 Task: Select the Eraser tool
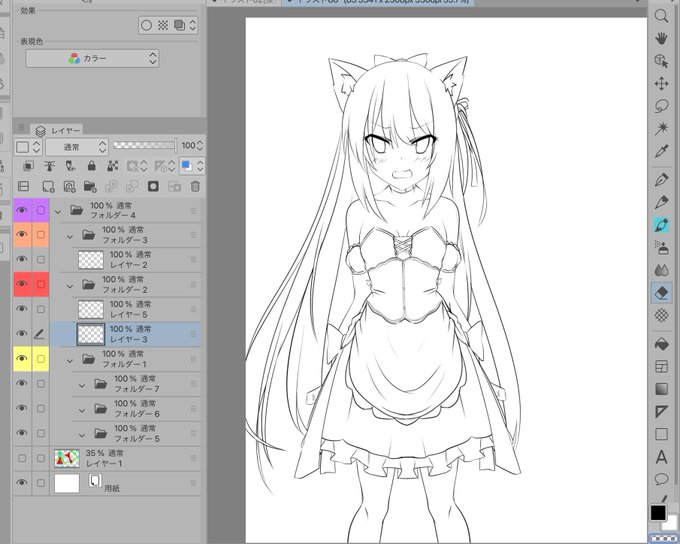point(661,293)
